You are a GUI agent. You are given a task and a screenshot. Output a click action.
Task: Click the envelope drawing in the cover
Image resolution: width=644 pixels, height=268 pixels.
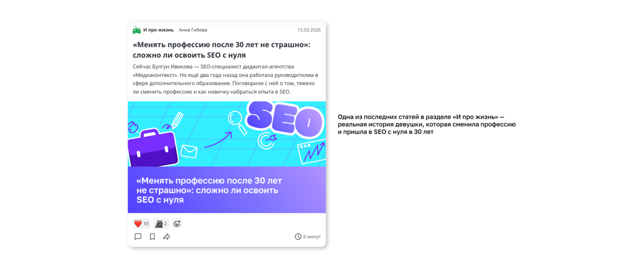189,151
